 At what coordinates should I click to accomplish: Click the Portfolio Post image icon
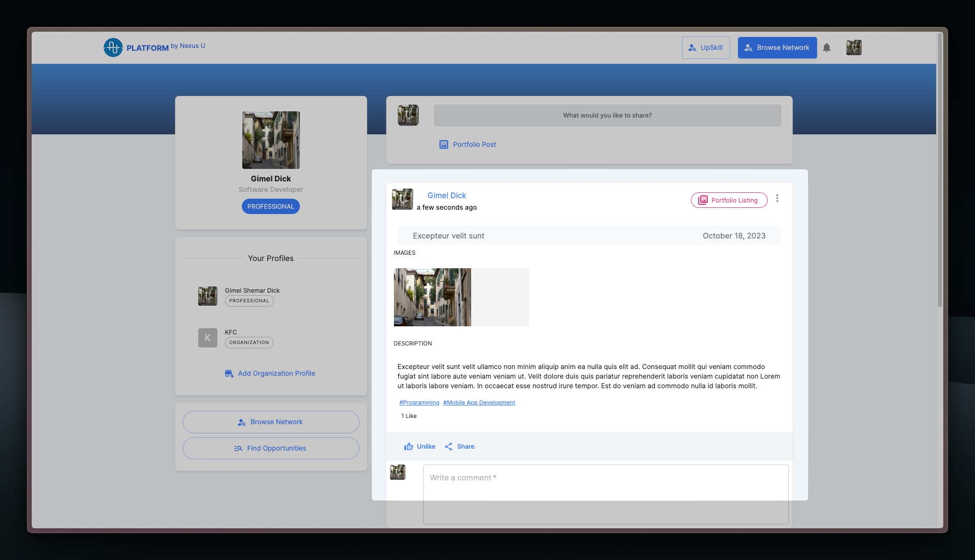pyautogui.click(x=444, y=144)
